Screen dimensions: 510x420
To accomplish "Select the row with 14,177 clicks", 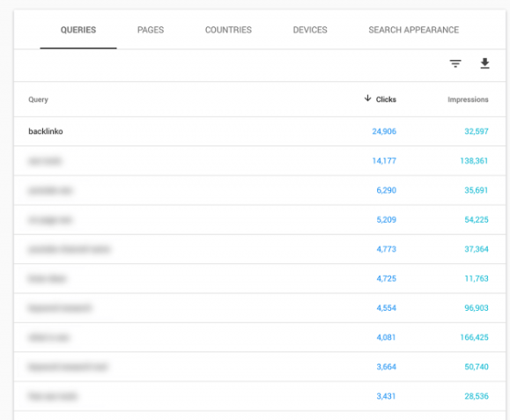I will (260, 160).
